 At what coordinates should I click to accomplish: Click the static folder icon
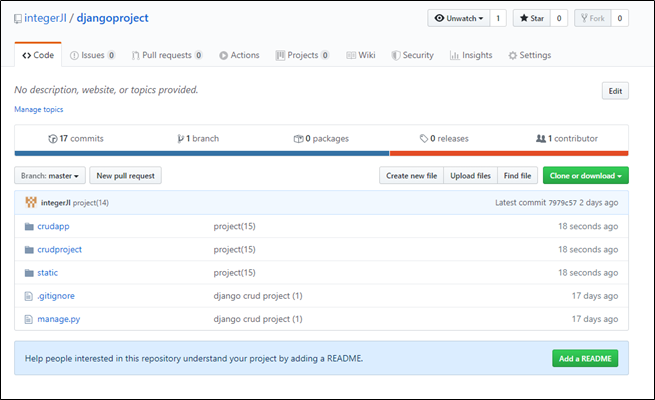coord(29,273)
